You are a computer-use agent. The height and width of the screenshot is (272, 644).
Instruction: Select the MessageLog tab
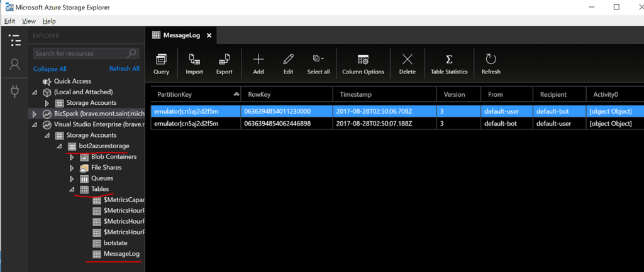[180, 35]
